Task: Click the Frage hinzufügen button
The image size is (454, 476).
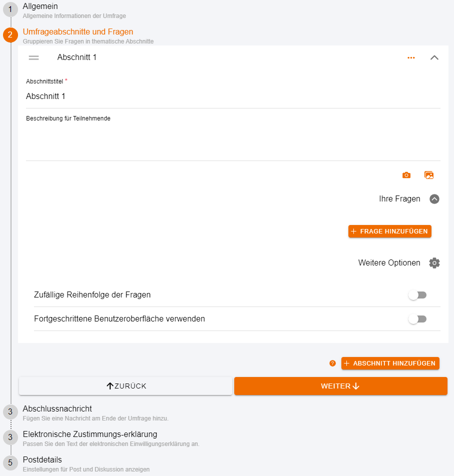Action: coord(389,231)
